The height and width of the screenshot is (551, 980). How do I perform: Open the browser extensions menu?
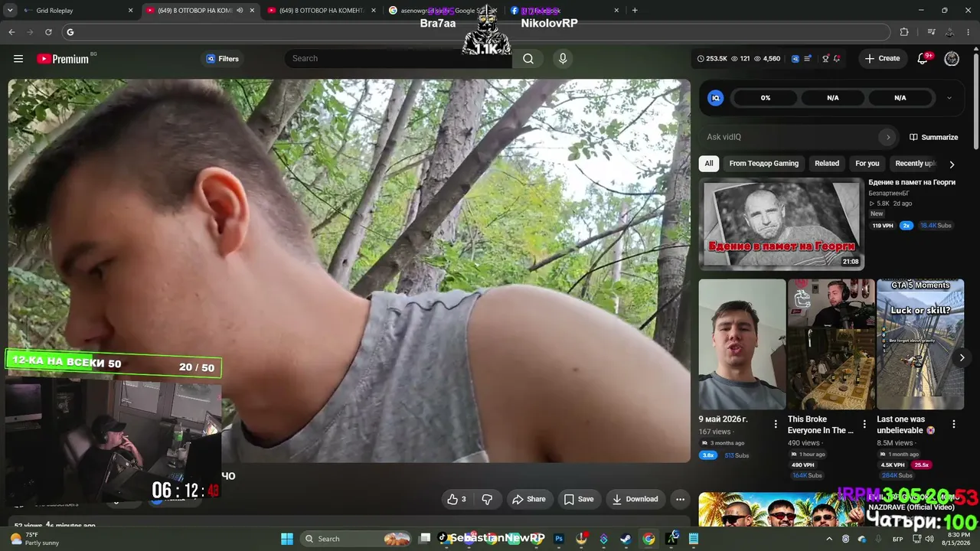(904, 32)
